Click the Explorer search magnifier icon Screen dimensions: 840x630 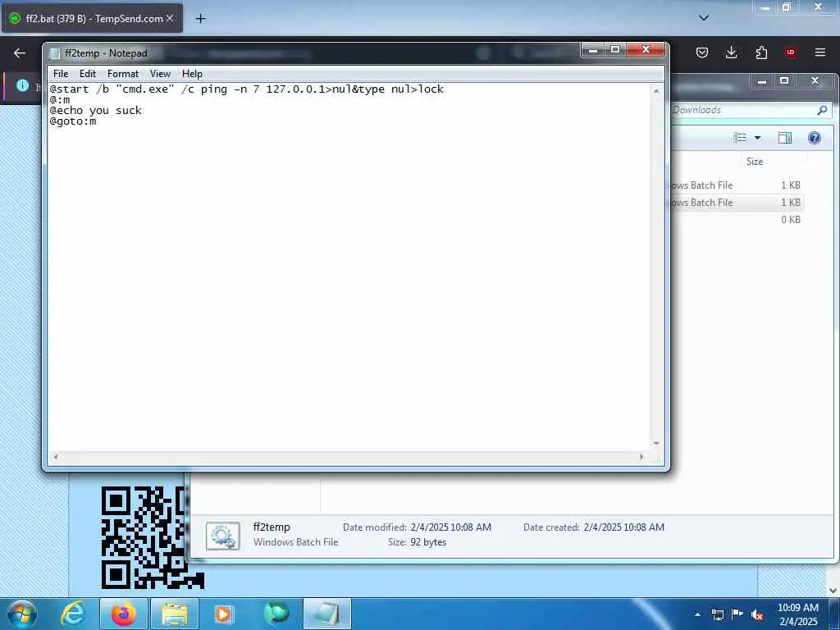click(822, 110)
